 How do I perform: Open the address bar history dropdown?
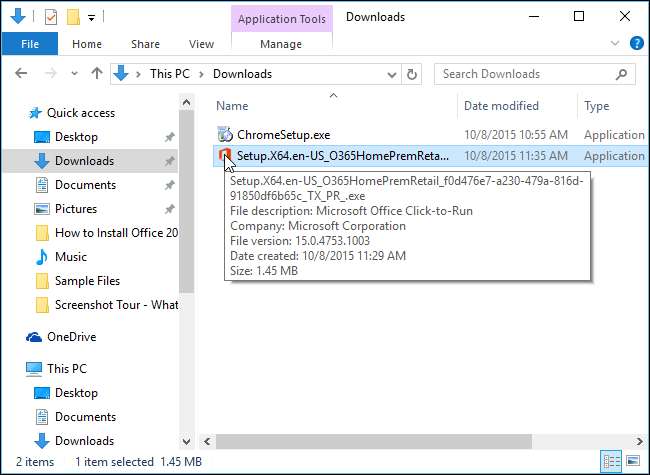(x=391, y=74)
